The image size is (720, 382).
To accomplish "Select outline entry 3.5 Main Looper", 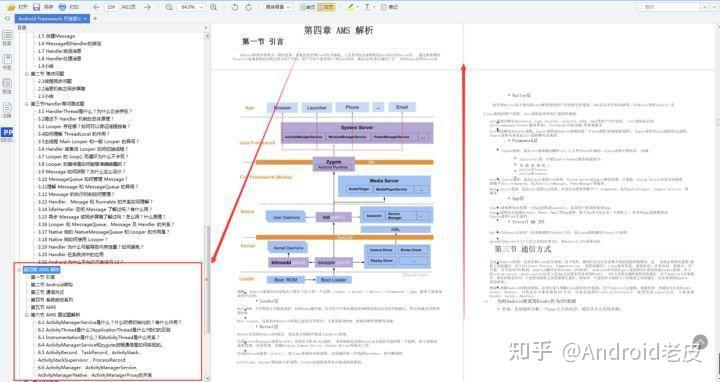I will click(x=88, y=141).
